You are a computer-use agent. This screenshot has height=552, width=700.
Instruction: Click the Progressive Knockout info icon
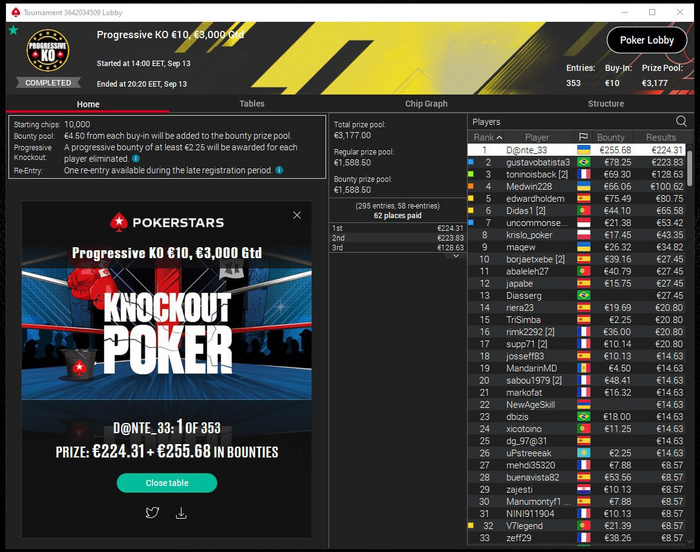(x=136, y=159)
